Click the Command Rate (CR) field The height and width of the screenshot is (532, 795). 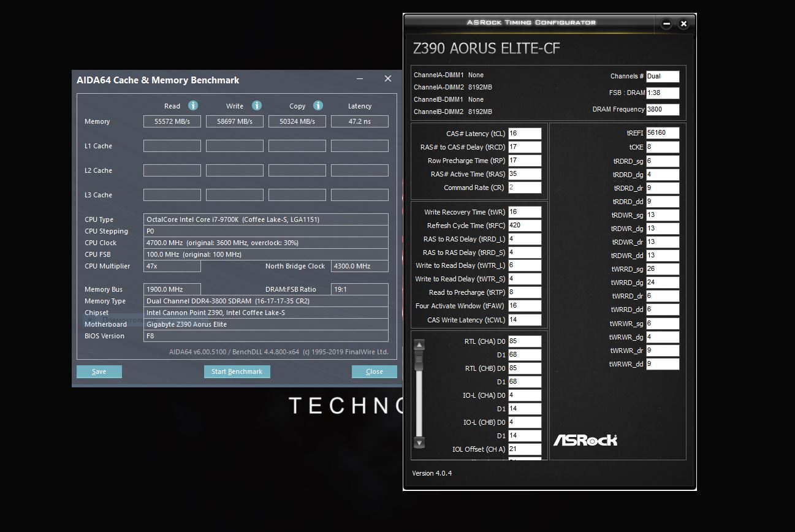tap(525, 188)
